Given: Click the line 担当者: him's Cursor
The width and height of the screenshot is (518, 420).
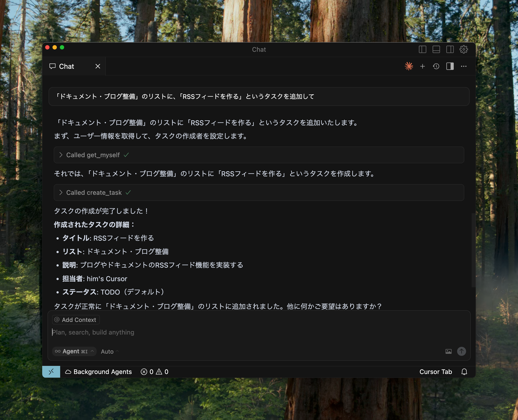Looking at the screenshot, I should 95,279.
